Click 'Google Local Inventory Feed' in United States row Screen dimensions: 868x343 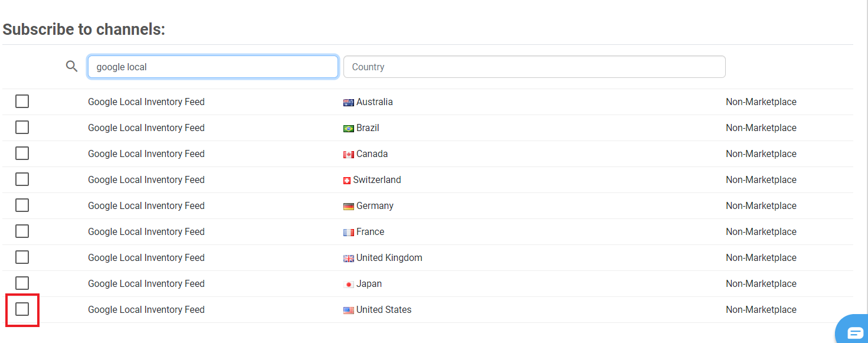(146, 309)
